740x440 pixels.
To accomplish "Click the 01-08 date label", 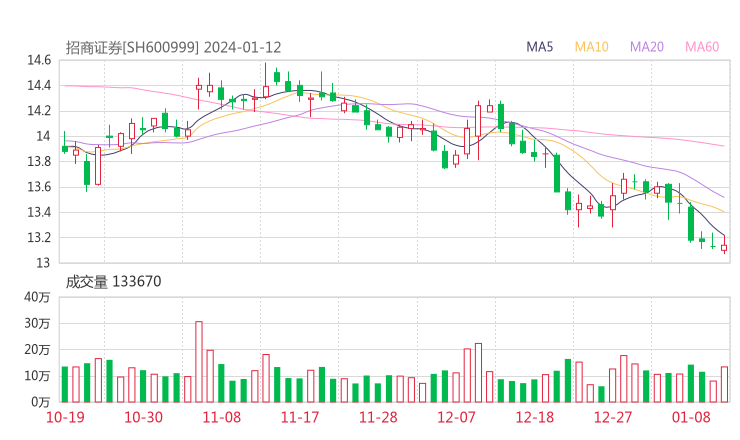I will click(x=691, y=417).
